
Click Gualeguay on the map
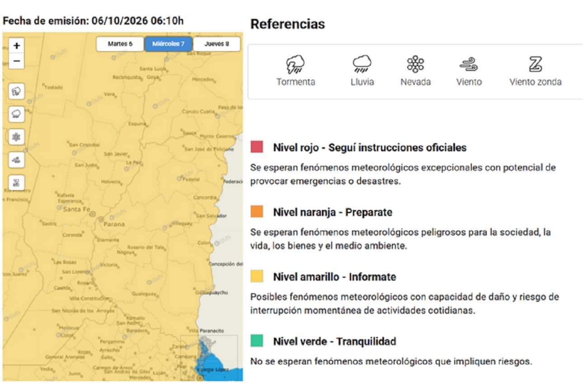coord(144,294)
